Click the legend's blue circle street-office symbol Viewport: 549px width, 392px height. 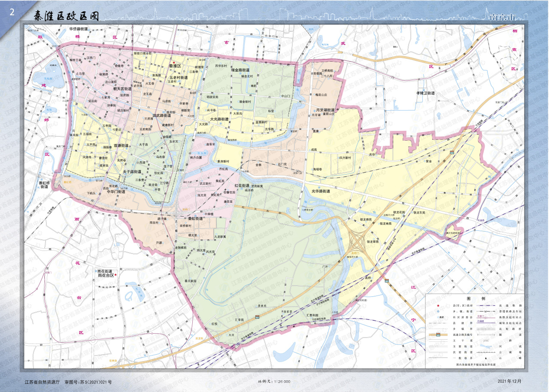tap(437, 311)
